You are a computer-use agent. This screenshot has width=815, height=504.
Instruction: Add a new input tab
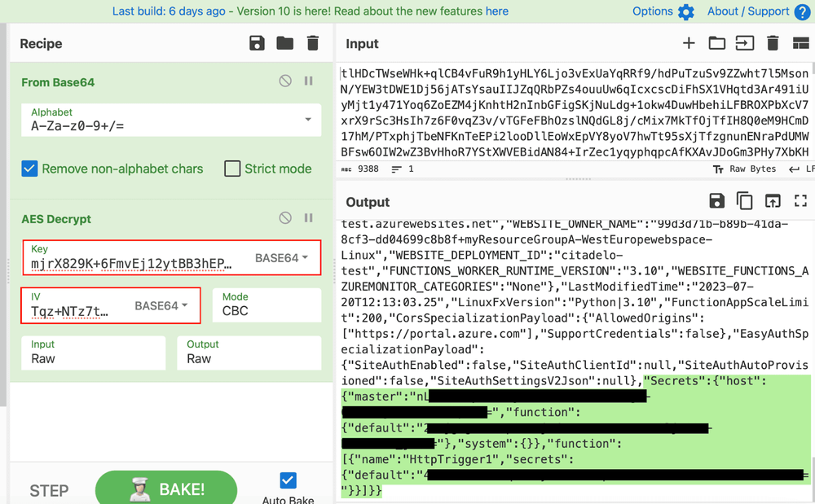[x=689, y=44]
